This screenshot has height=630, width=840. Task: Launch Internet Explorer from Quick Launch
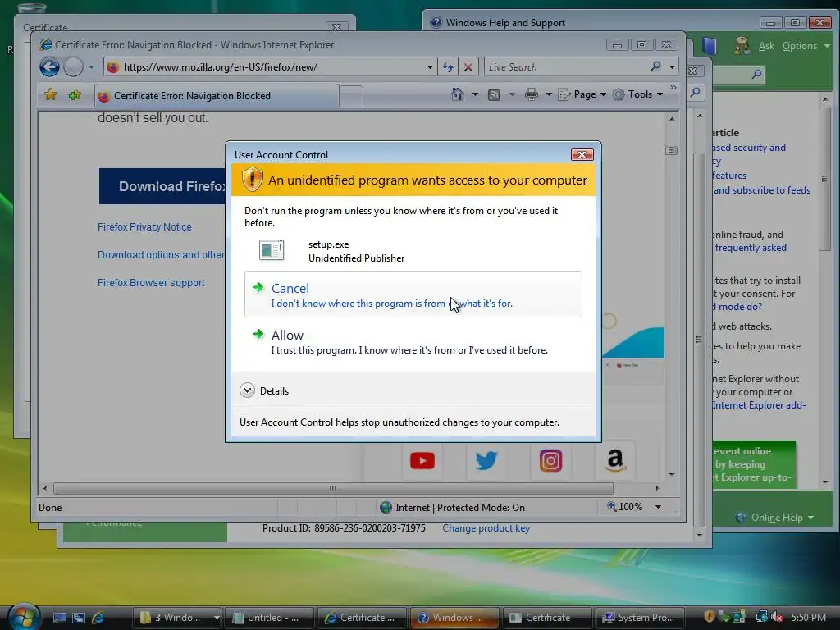tap(98, 618)
